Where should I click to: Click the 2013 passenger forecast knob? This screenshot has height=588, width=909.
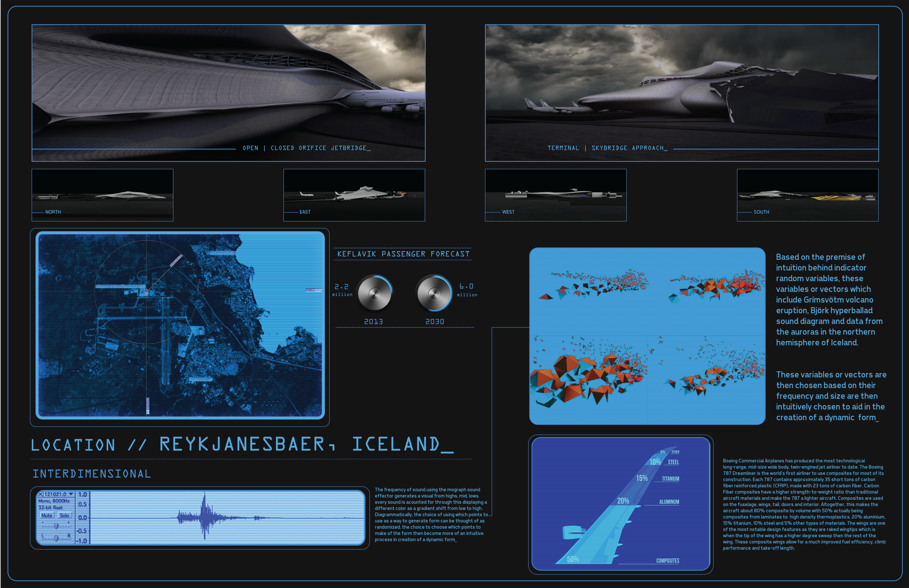coord(375,294)
